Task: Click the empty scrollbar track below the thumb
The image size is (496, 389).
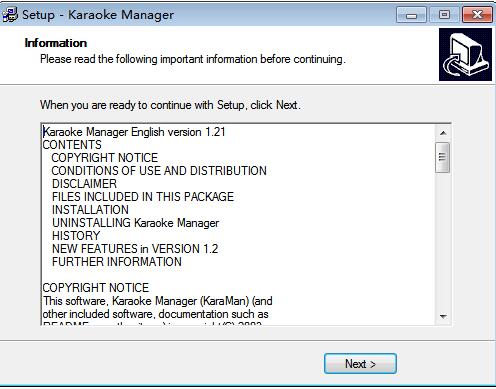Action: point(443,240)
